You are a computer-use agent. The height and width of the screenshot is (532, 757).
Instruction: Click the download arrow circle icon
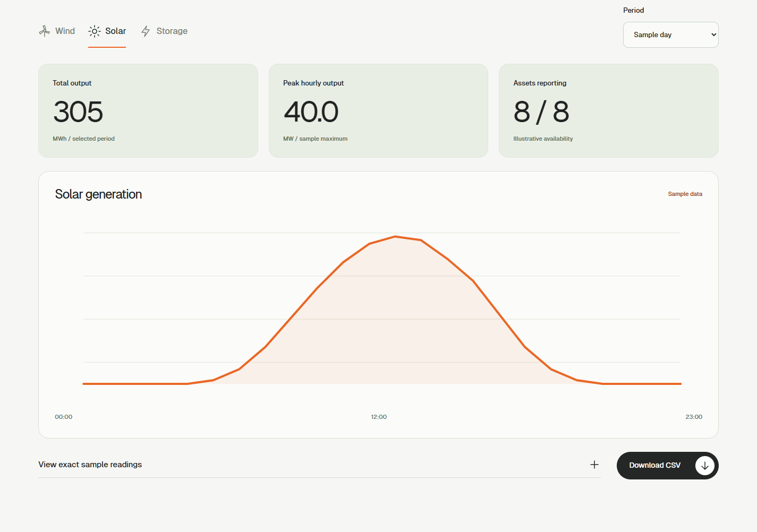coord(705,466)
